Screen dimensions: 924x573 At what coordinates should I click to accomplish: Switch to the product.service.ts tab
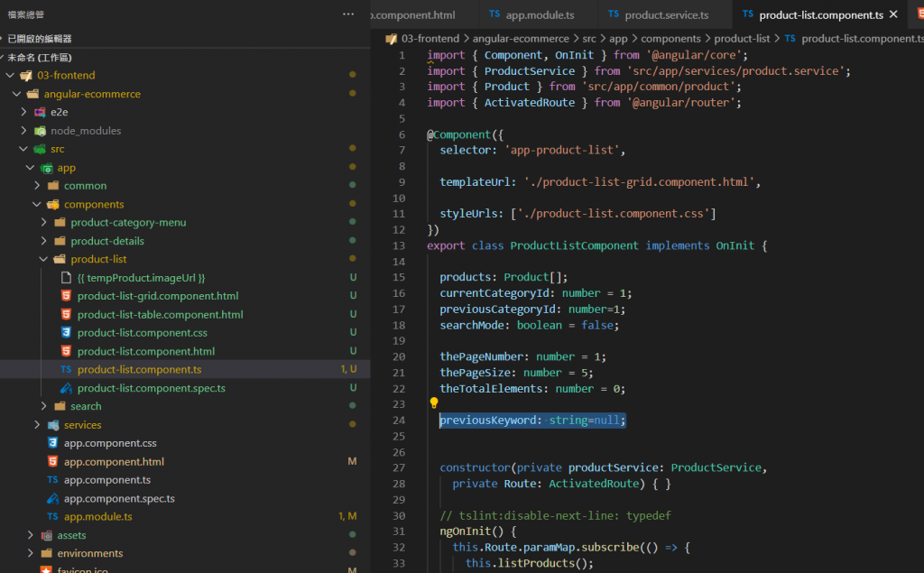pyautogui.click(x=664, y=14)
